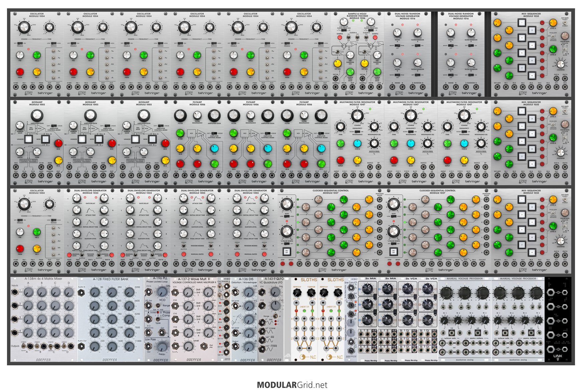Select the 3600 Hz knob on A-128 Filter Bank
The image size is (585, 392).
129,306
